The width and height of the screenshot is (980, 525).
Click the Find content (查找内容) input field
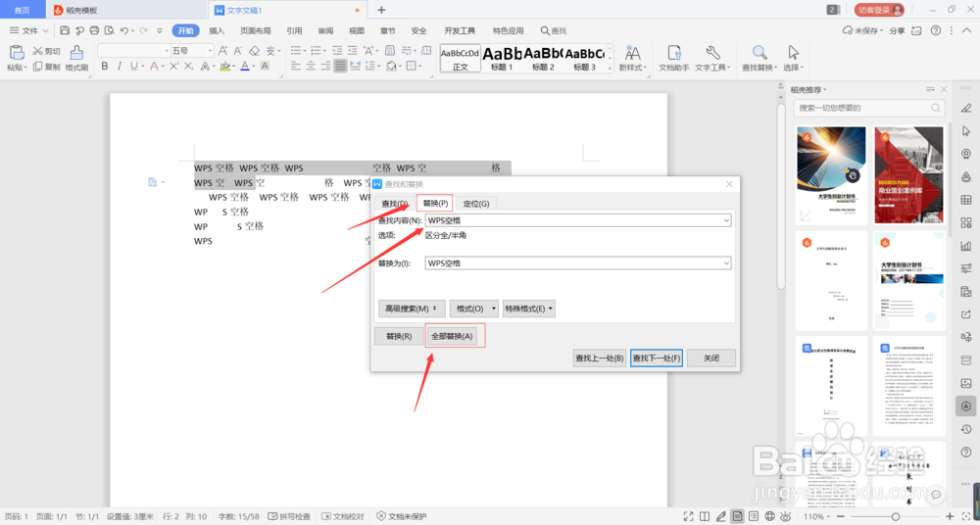[x=578, y=220]
